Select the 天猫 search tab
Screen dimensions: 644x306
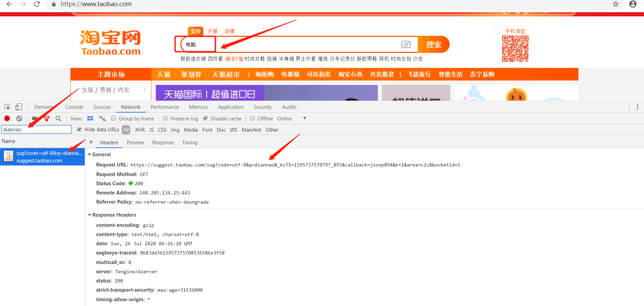213,31
